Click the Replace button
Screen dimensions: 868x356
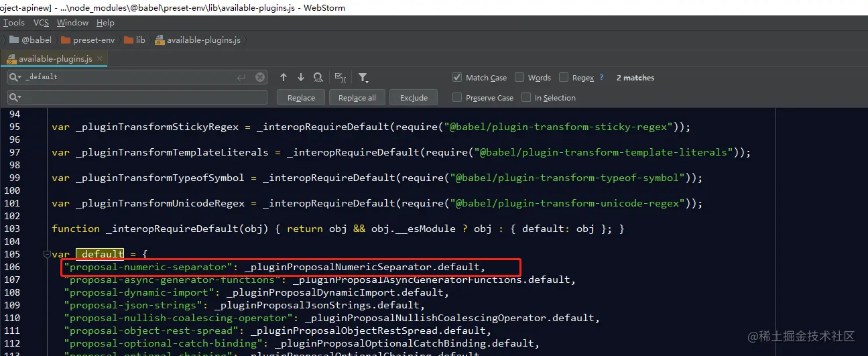pos(301,98)
